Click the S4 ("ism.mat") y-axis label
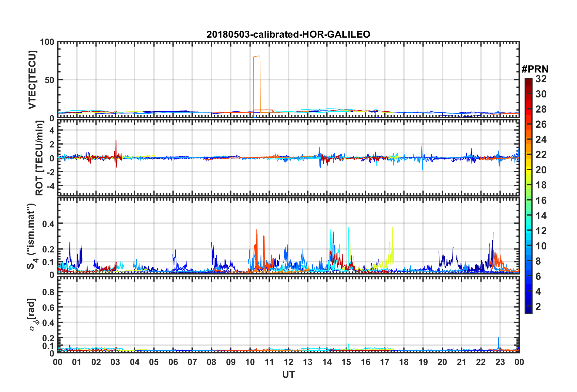 point(31,236)
